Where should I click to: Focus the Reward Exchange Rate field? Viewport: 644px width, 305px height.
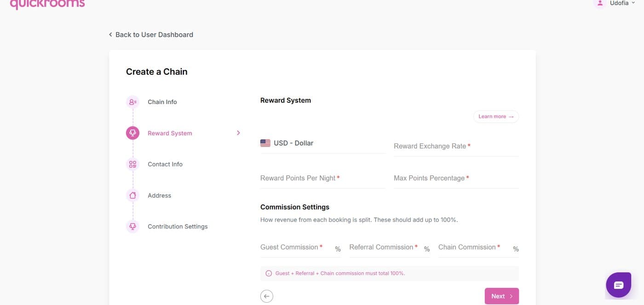(456, 146)
